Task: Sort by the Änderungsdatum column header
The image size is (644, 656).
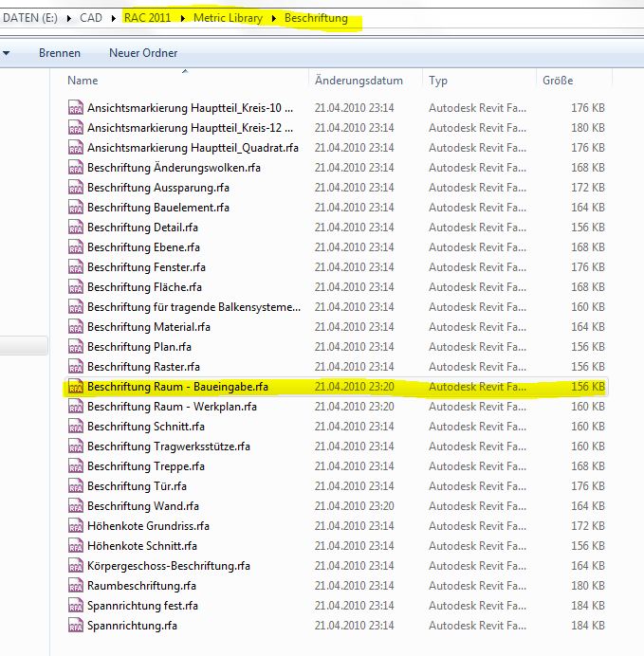Action: click(x=359, y=81)
